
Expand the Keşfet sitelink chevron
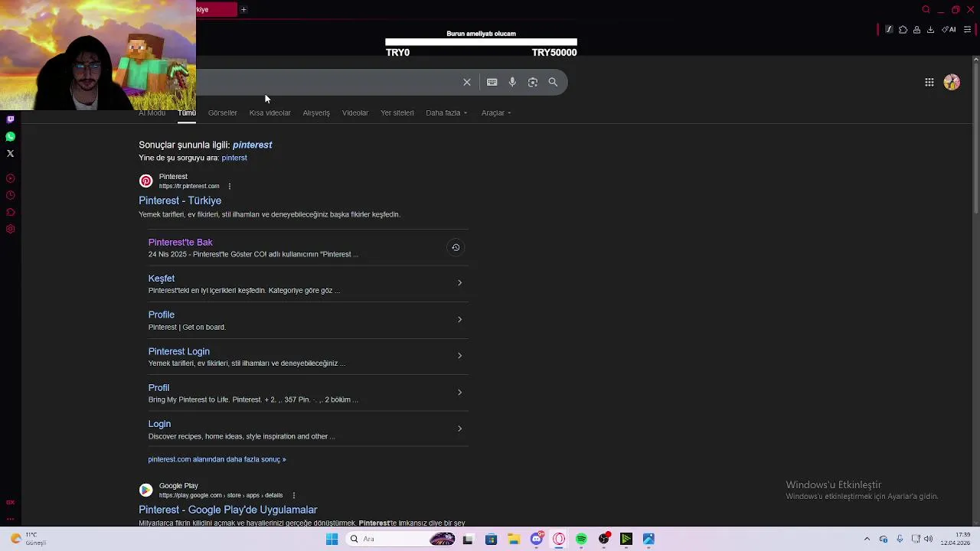point(459,283)
